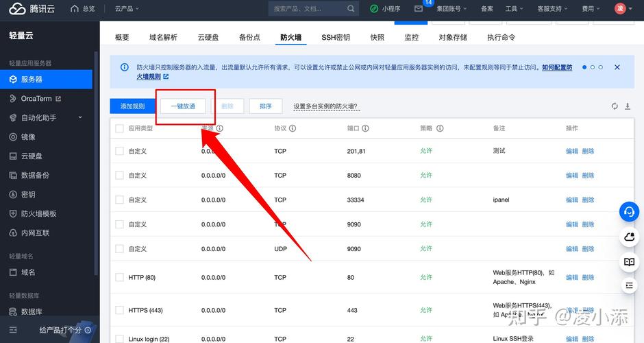Viewport: 644px width, 343px height.
Task: Open the 小程序 mini program icon
Action: [374, 9]
